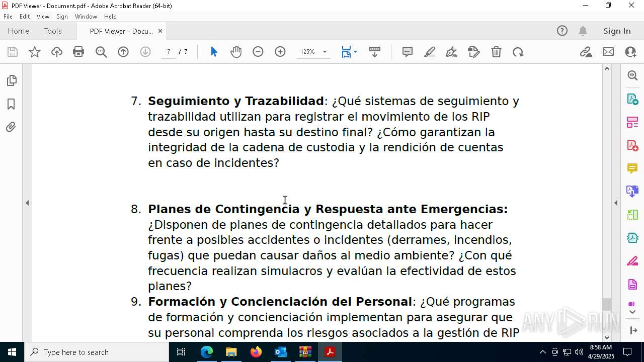
Task: Open Outlook from taskbar
Action: (x=281, y=352)
